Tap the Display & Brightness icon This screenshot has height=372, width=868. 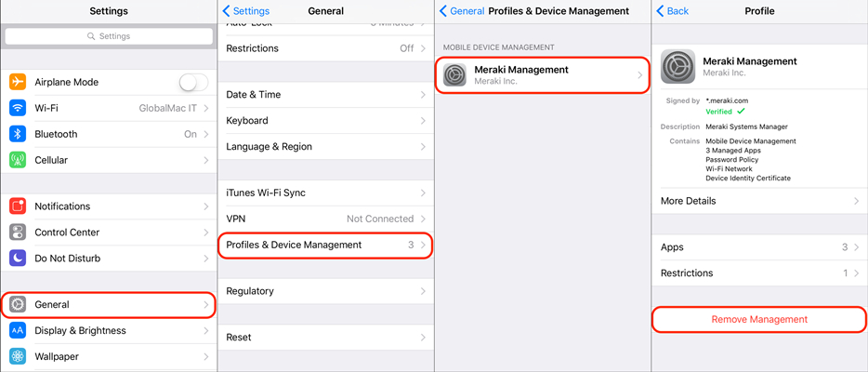point(18,330)
